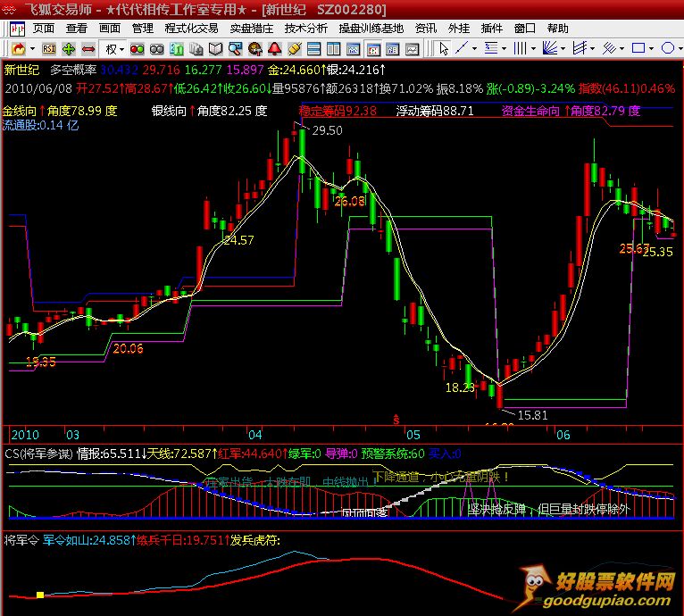
Task: Click the 新世纪 stock name label
Action: [21, 69]
